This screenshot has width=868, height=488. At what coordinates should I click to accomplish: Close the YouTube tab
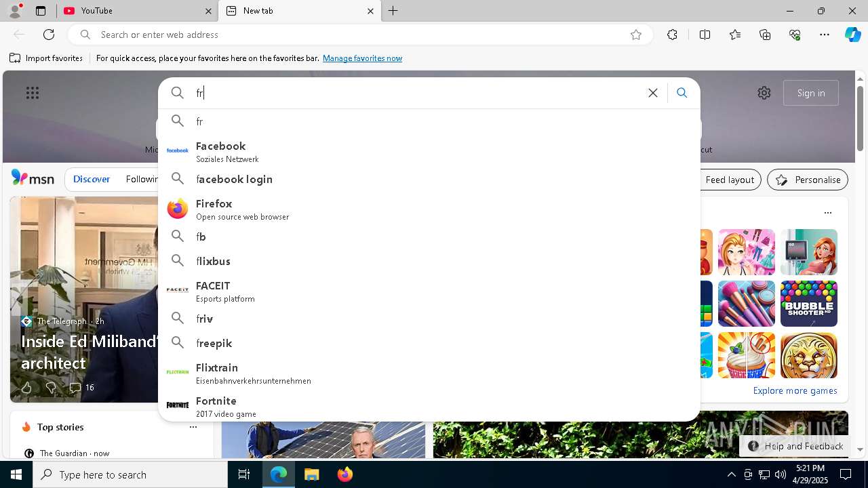[208, 11]
